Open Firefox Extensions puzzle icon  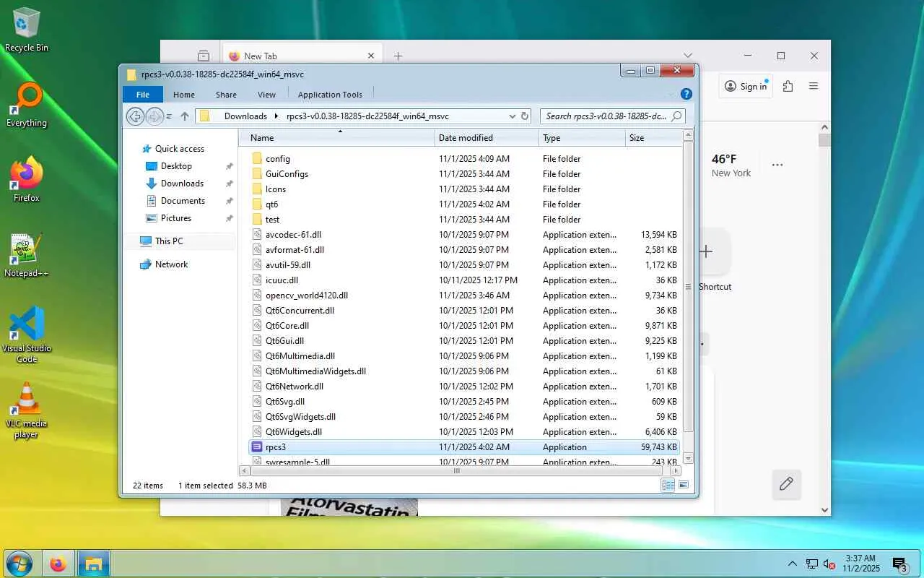788,86
